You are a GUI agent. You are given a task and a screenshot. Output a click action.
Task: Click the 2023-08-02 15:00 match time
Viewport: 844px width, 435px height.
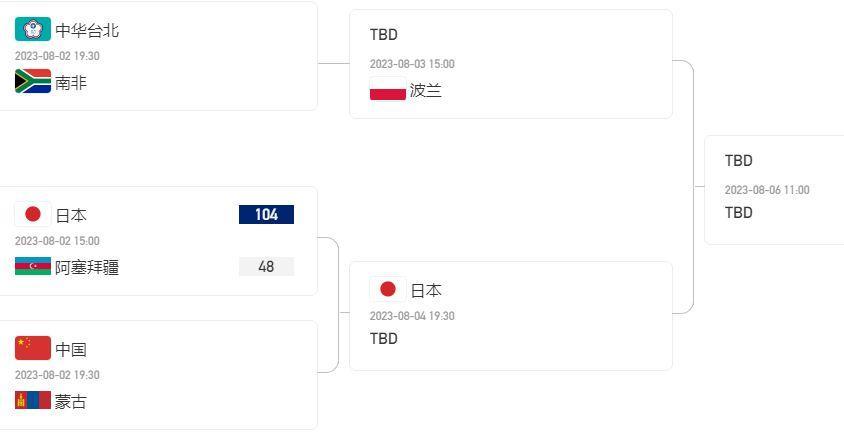click(x=57, y=241)
